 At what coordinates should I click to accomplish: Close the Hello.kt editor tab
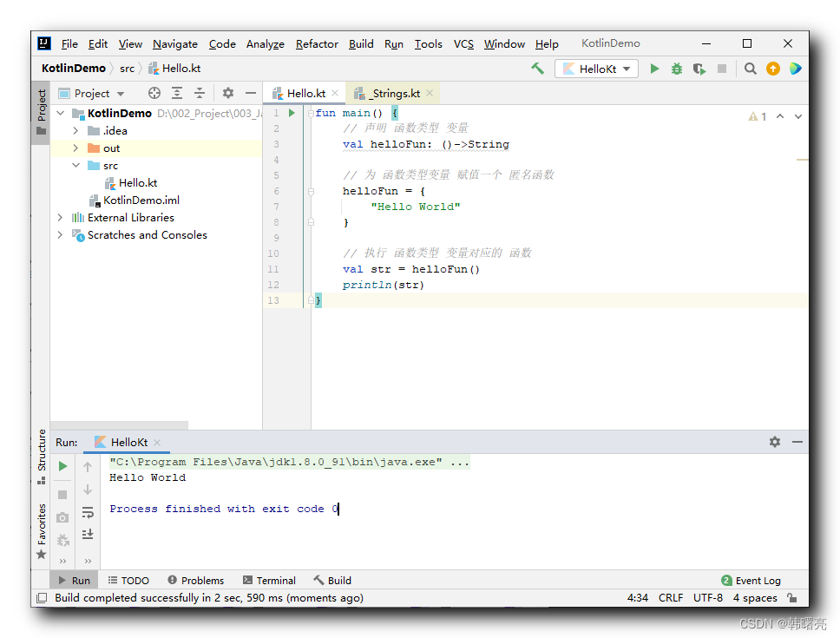point(335,93)
